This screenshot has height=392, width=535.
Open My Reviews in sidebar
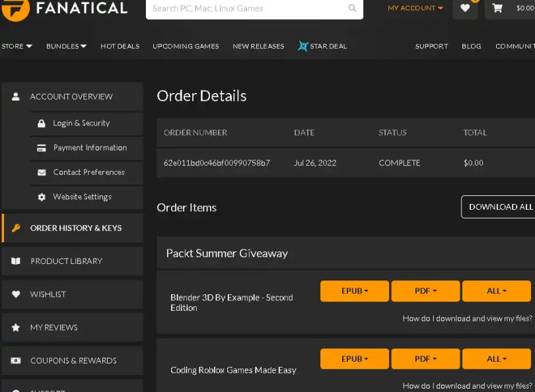[73, 327]
